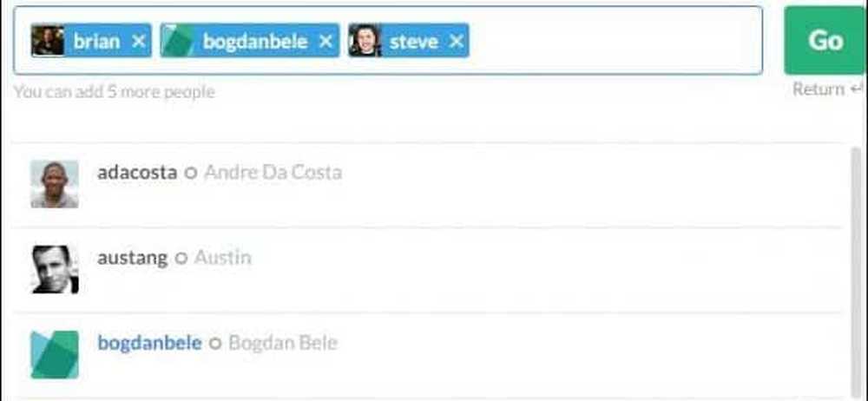This screenshot has height=401, width=868.
Task: Click austang's profile picture in list
Action: [x=55, y=269]
